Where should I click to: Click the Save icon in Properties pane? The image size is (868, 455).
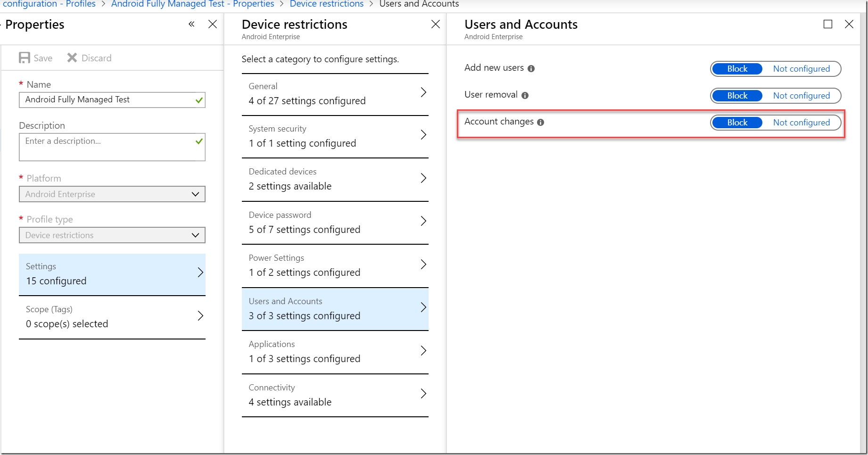(x=25, y=58)
